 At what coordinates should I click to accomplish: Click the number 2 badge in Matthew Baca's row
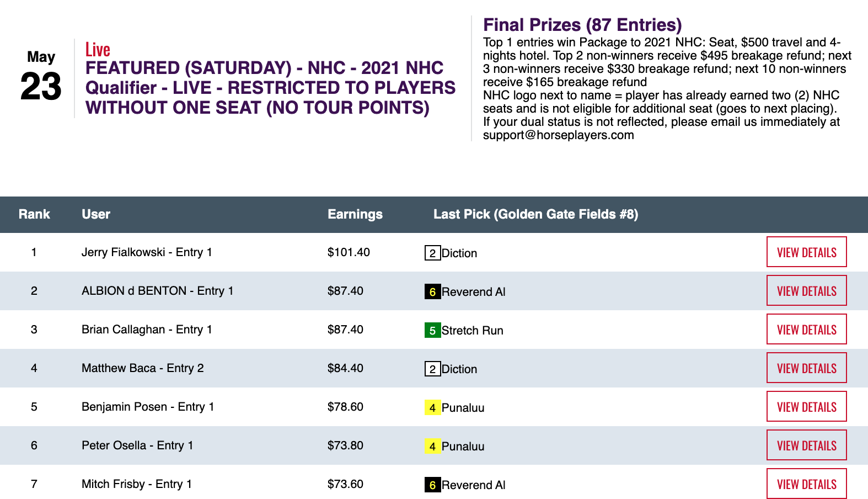tap(432, 369)
